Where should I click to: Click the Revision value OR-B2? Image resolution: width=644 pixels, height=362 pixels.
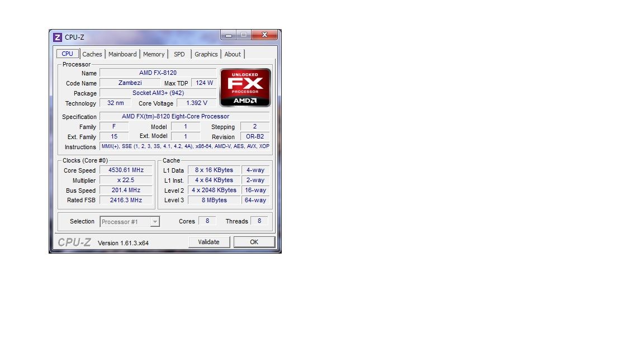point(255,136)
